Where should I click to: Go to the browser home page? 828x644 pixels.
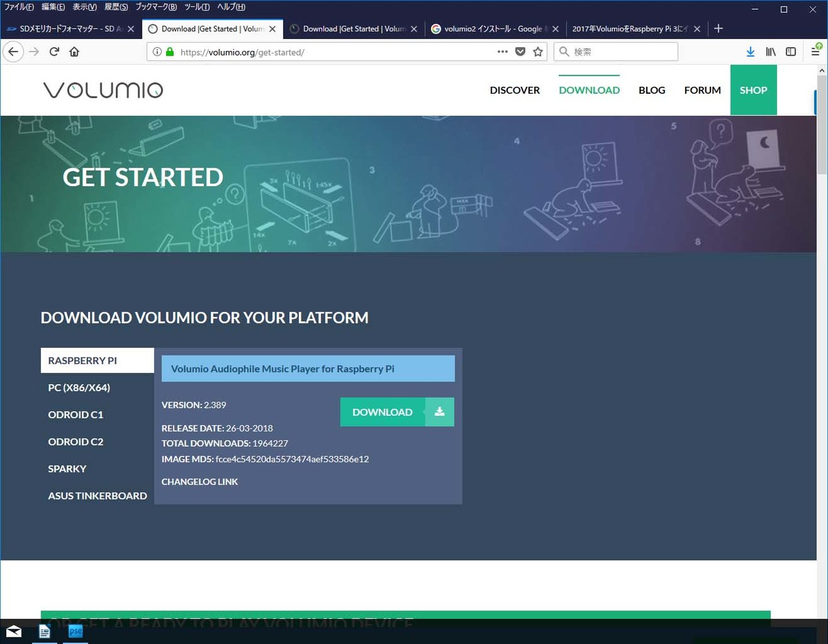point(74,52)
